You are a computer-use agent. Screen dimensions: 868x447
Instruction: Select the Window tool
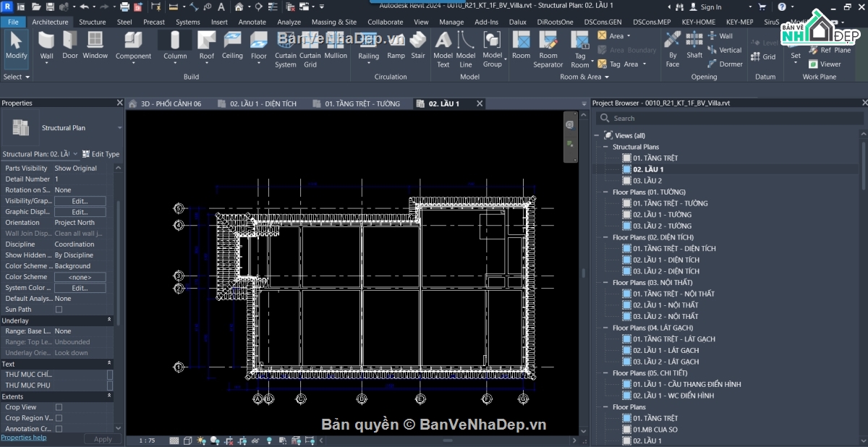[x=95, y=46]
